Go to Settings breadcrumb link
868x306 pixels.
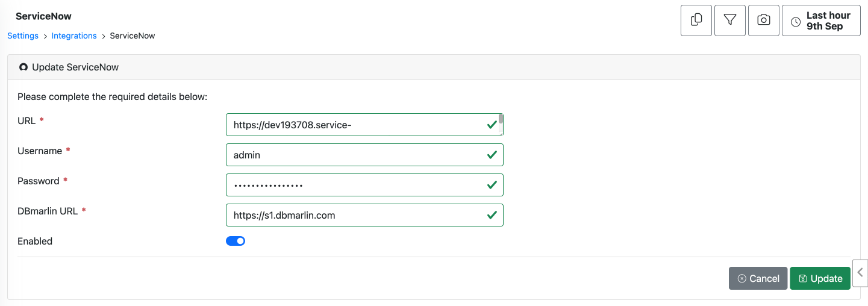23,36
